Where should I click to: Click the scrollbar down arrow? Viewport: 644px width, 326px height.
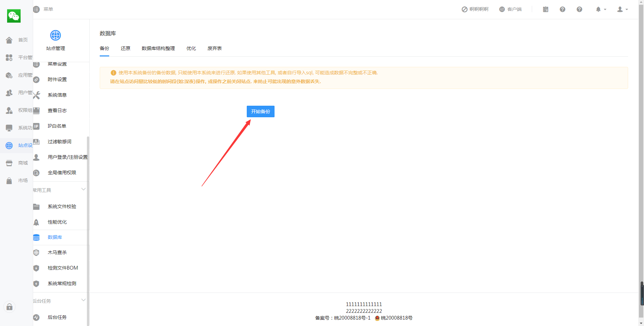[x=641, y=323]
